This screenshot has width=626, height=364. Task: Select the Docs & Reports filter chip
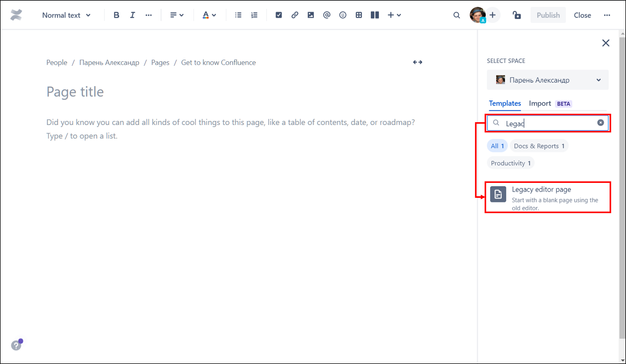click(539, 146)
